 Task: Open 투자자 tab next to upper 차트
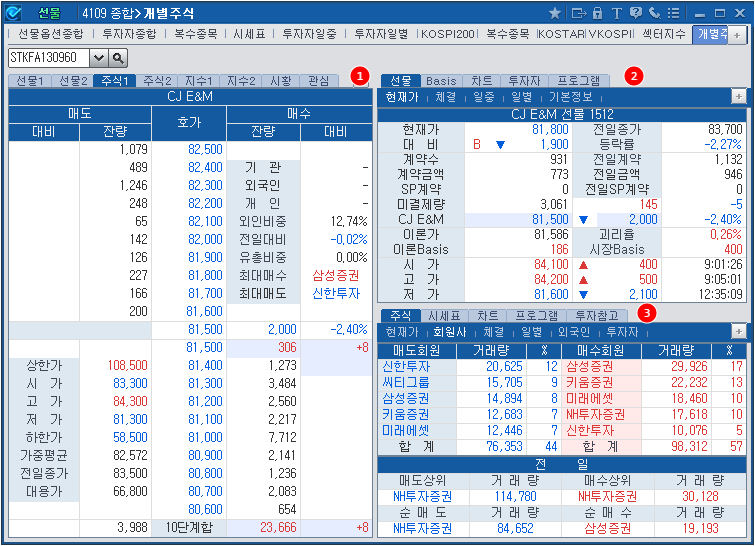524,81
